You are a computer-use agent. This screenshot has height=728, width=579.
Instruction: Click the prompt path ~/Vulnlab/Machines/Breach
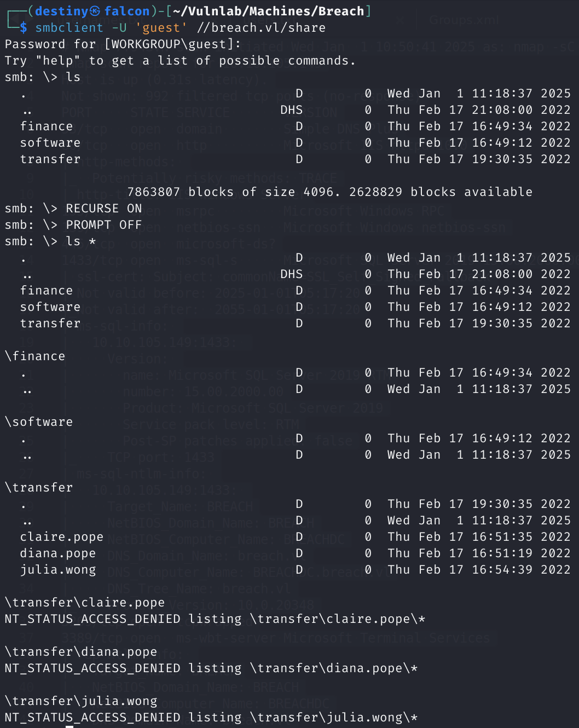pyautogui.click(x=269, y=11)
